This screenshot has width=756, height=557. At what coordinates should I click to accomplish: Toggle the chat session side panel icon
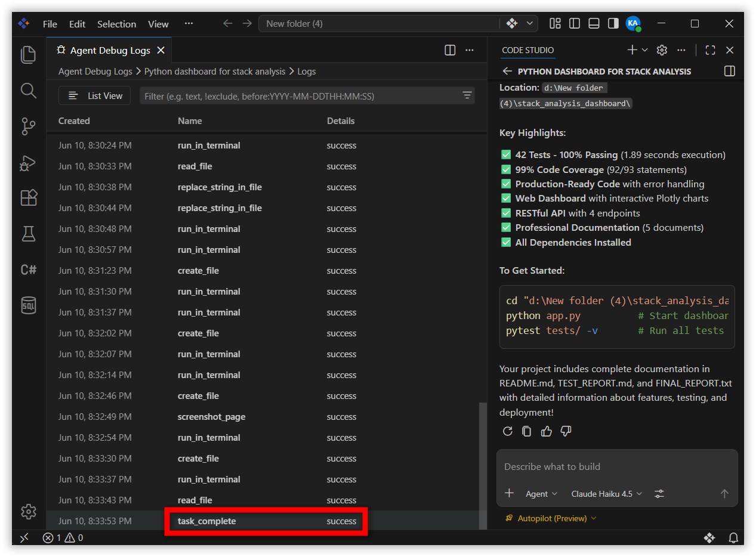[x=729, y=71]
